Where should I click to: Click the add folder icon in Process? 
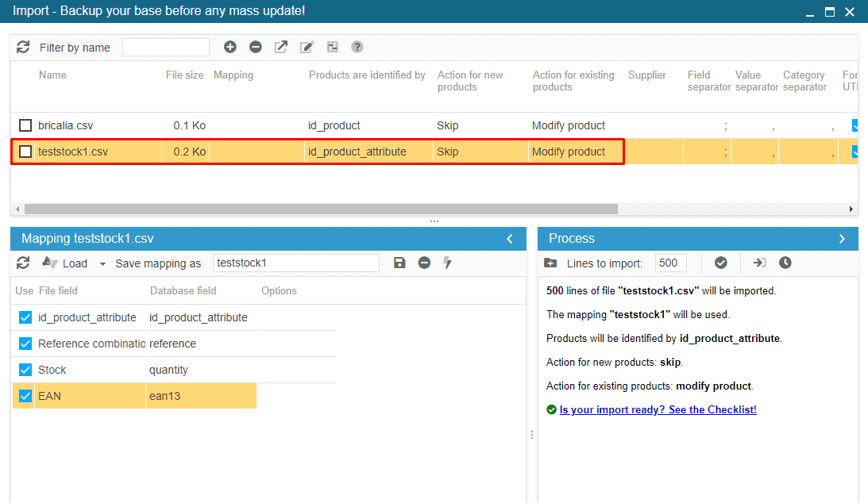coord(550,263)
